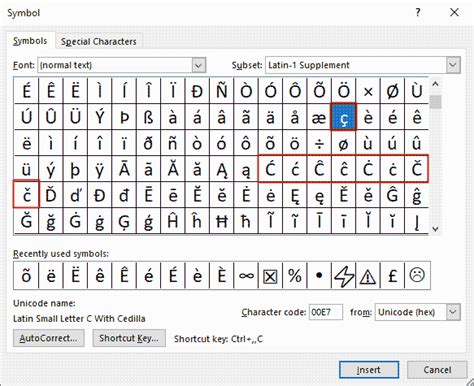The image size is (474, 386).
Task: Select the percent sign in recently used symbols
Action: 295,276
